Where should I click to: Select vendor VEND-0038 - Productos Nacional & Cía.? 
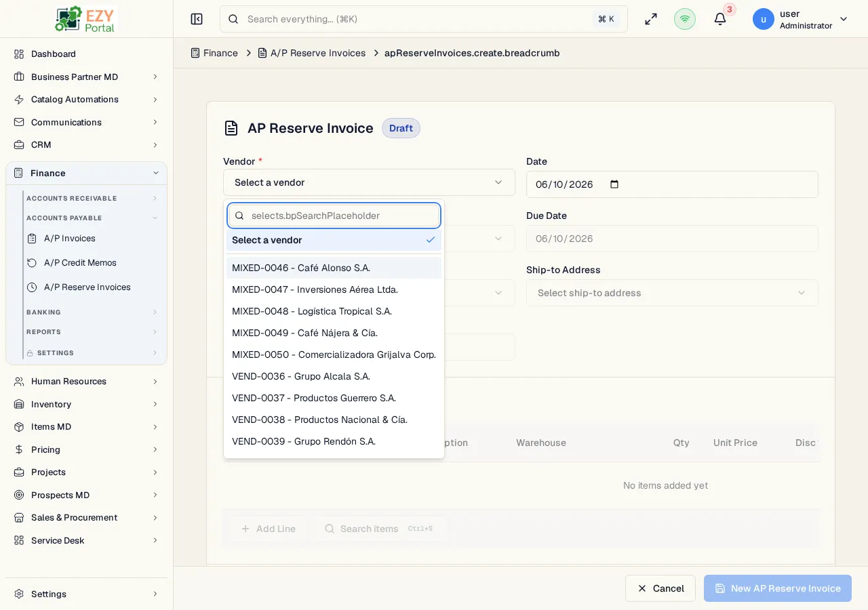(x=334, y=420)
